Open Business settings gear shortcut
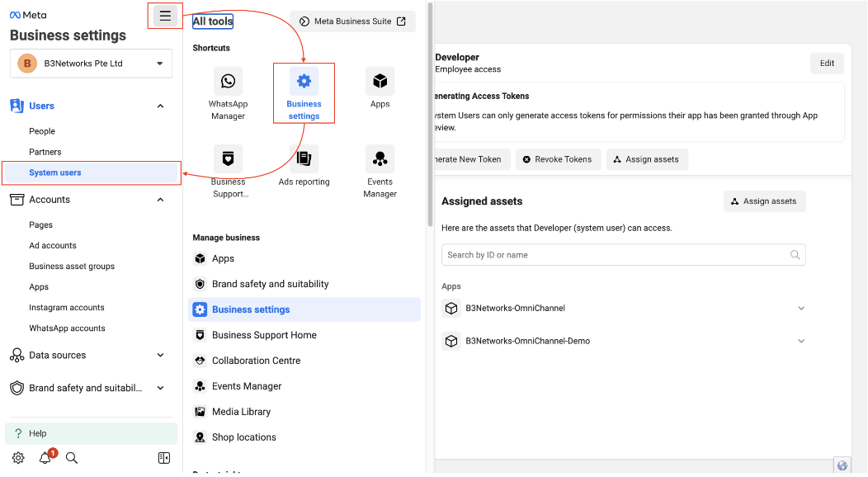This screenshot has height=477, width=868. pos(304,82)
